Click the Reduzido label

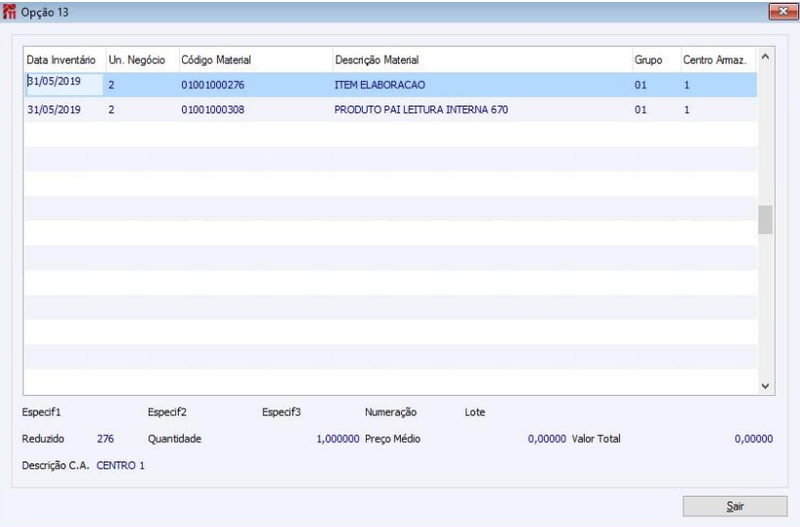pos(43,439)
